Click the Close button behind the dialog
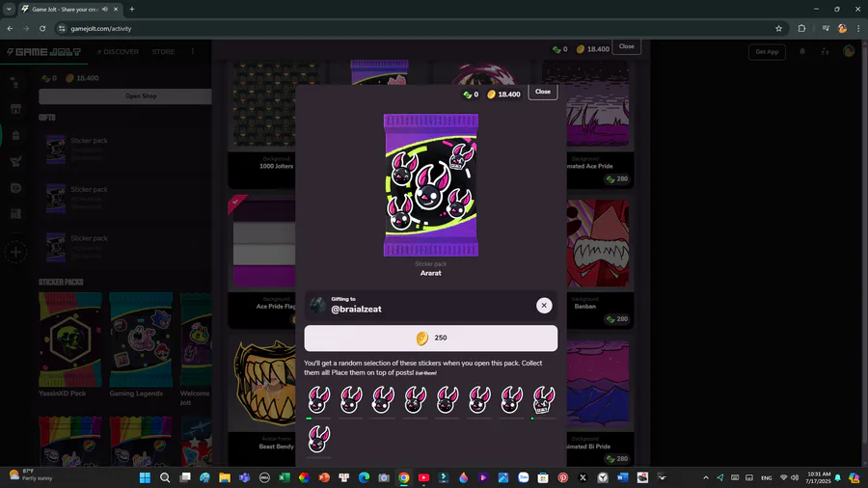Image resolution: width=868 pixels, height=488 pixels. pyautogui.click(x=626, y=46)
